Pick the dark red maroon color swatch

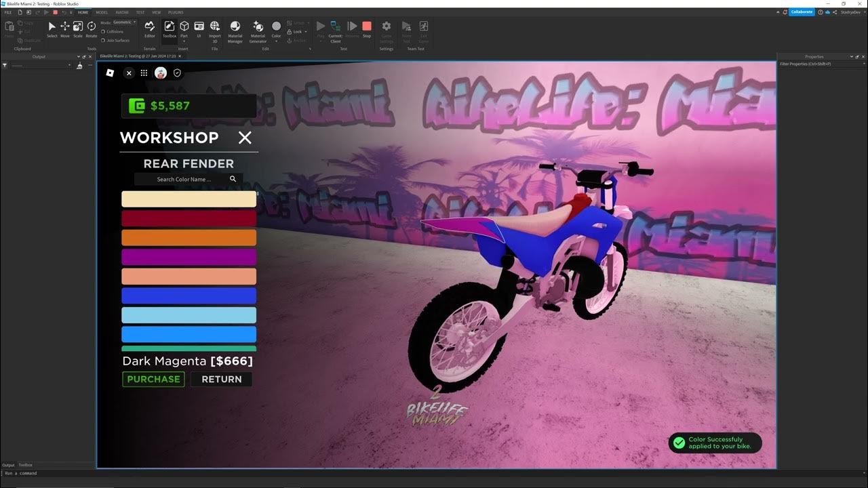189,218
